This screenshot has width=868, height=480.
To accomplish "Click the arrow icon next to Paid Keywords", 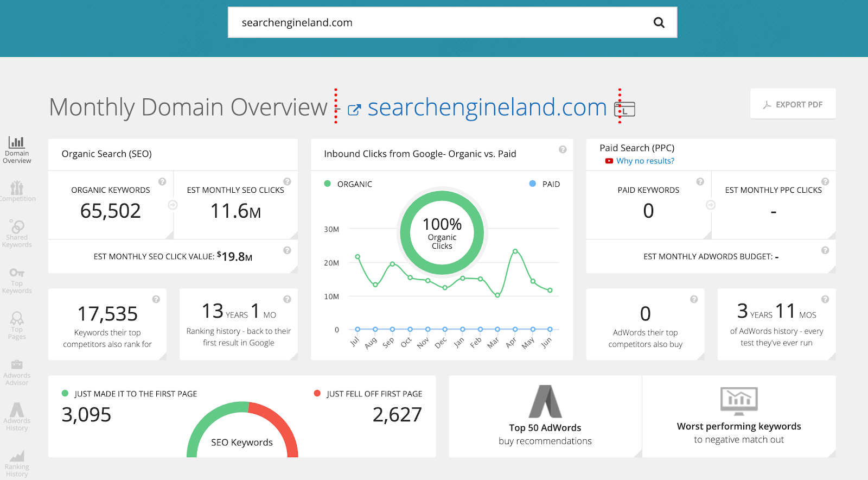I will tap(711, 205).
